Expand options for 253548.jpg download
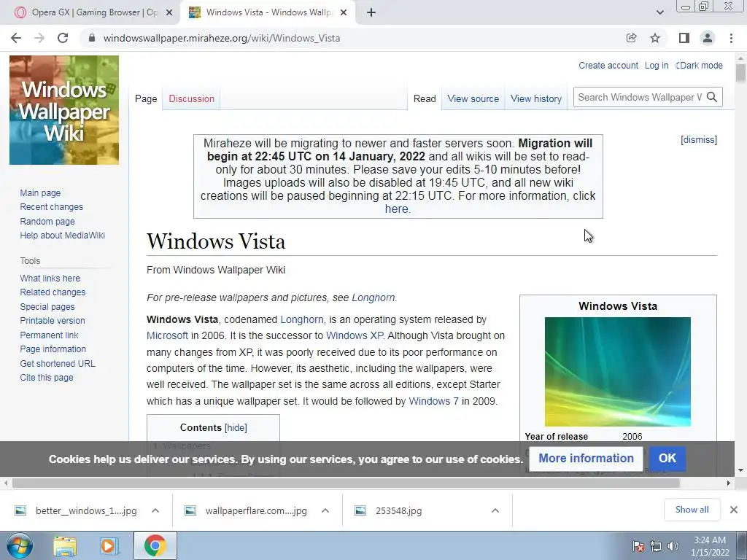 point(495,510)
